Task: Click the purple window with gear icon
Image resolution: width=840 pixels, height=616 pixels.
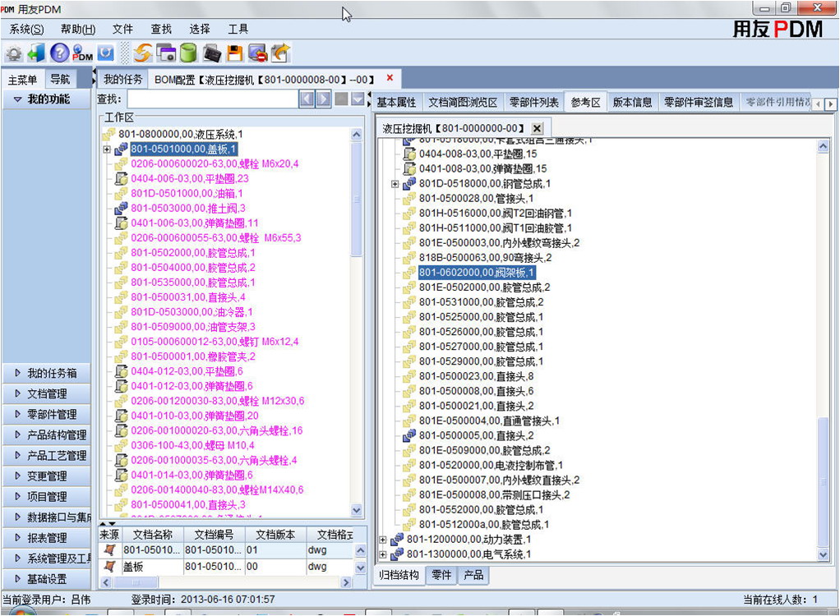Action: (166, 53)
